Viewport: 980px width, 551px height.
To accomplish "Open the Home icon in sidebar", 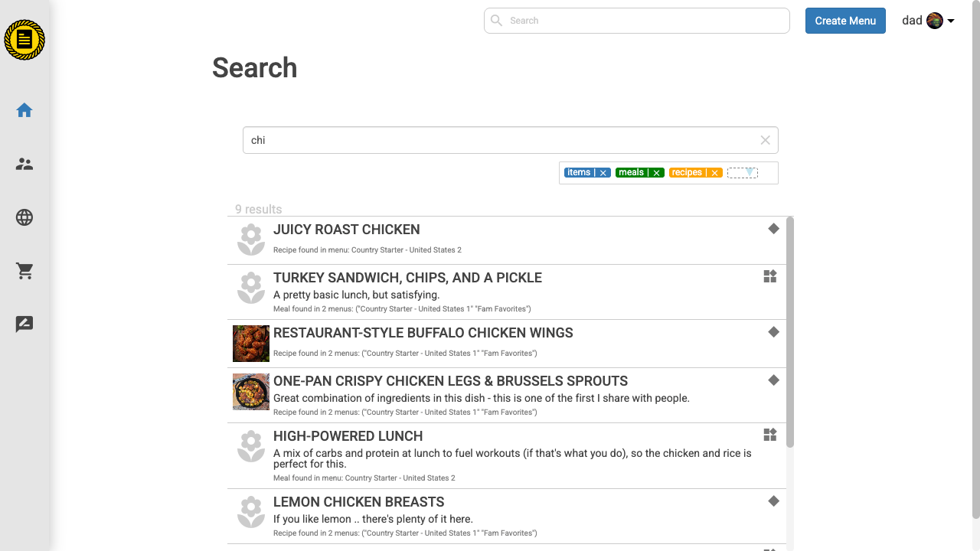I will pos(24,110).
